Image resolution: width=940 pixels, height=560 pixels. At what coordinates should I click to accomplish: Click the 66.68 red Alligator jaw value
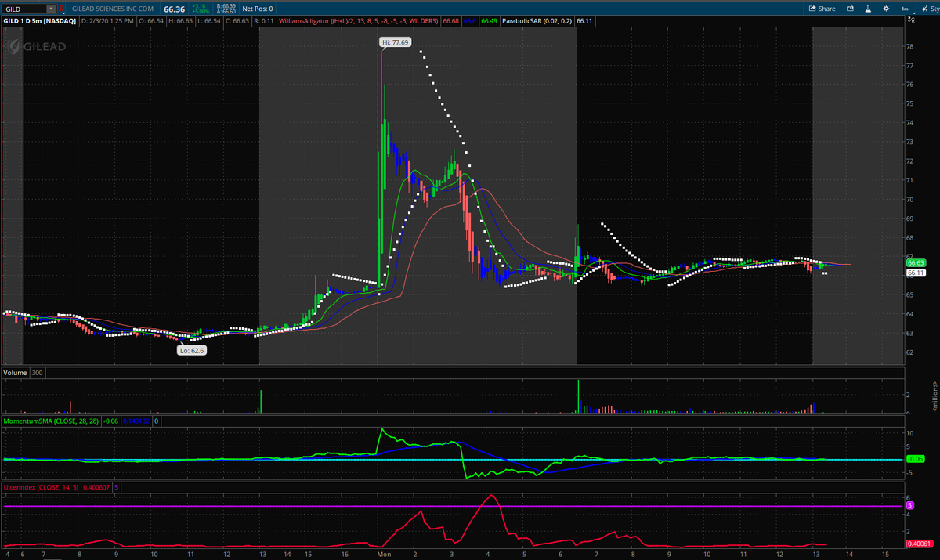450,20
